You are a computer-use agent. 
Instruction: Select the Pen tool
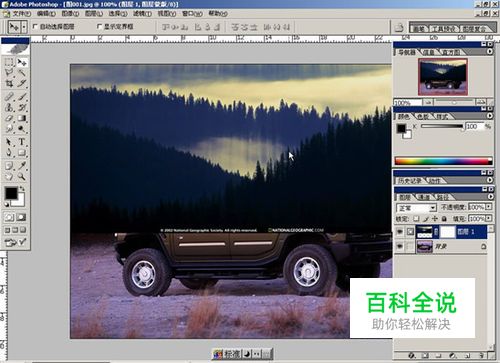coord(9,153)
